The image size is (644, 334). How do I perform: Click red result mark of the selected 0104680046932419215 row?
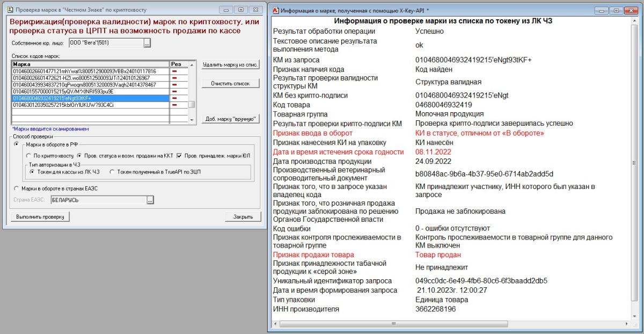(174, 98)
